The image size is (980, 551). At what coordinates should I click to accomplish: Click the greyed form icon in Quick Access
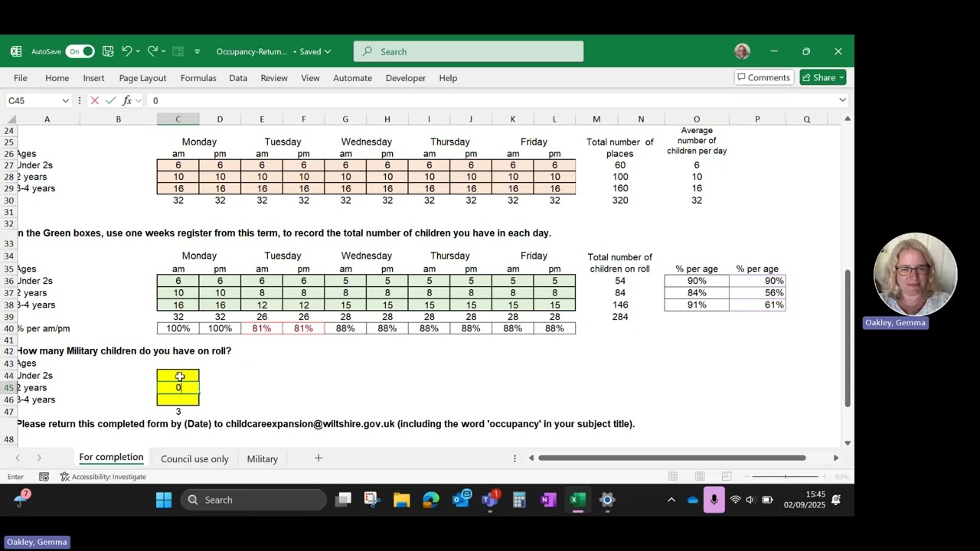coord(178,51)
